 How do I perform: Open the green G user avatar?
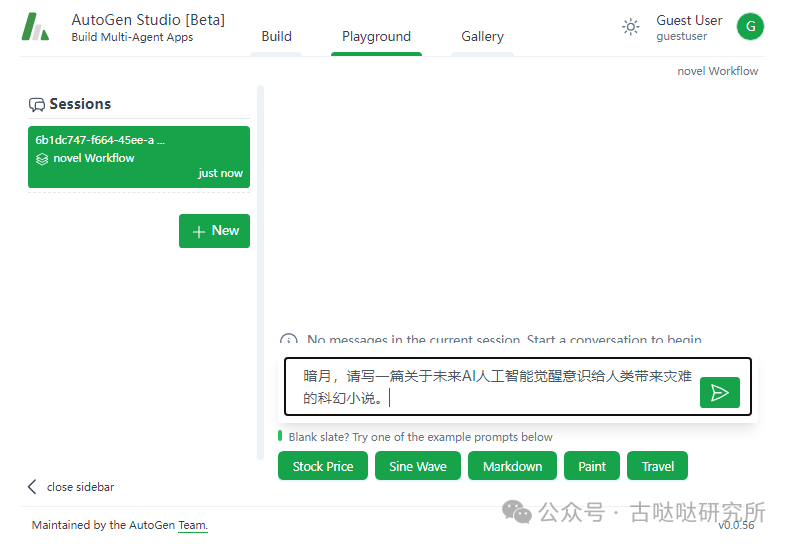tap(750, 26)
